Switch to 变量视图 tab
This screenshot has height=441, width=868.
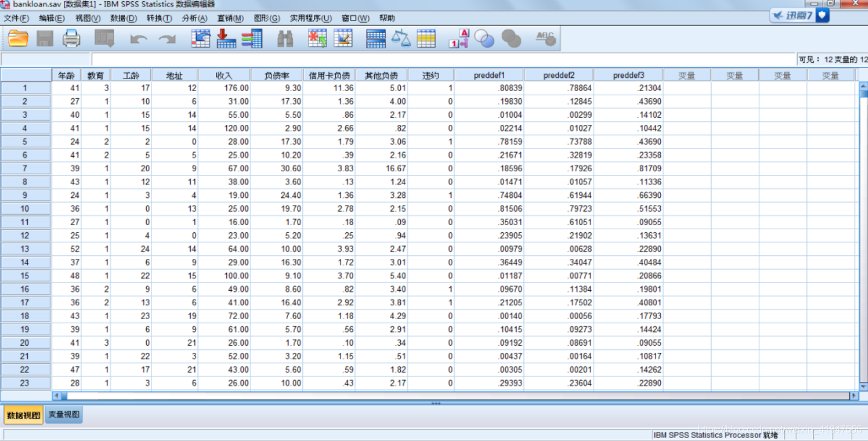(64, 415)
